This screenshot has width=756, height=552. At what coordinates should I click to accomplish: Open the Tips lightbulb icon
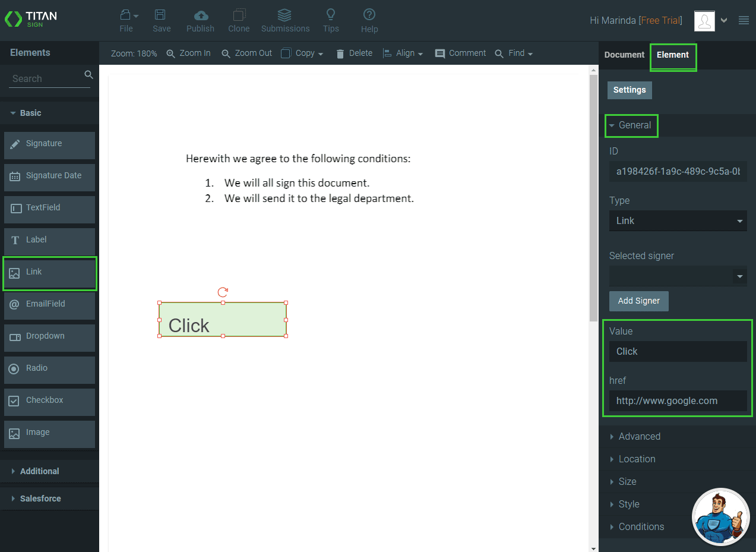331,15
